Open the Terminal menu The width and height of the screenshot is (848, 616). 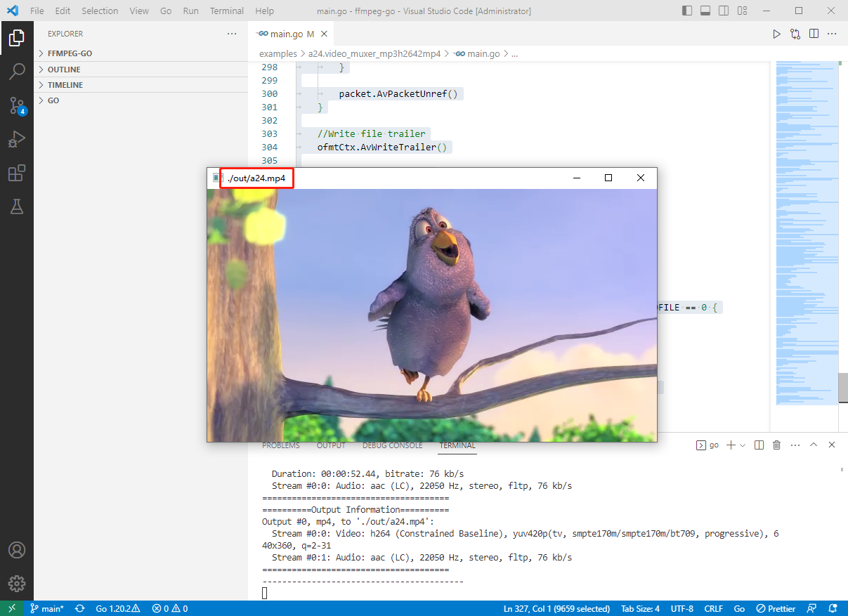click(x=227, y=11)
